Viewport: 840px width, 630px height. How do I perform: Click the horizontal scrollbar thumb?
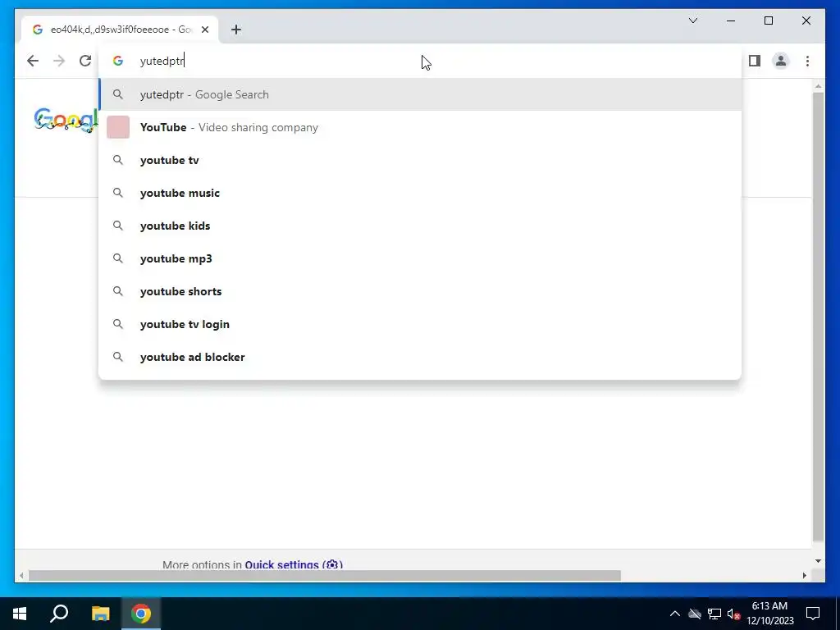tap(325, 575)
